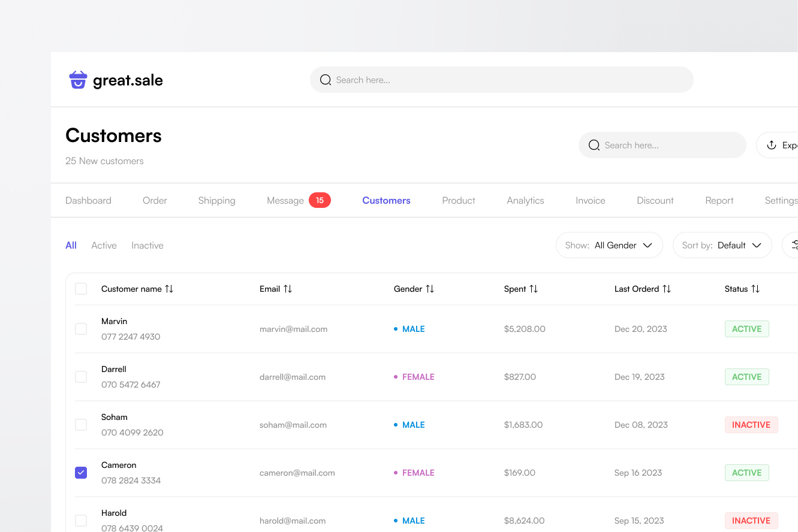Click the great.sale basket logo icon
Screen dimensions: 798x532
pos(77,79)
